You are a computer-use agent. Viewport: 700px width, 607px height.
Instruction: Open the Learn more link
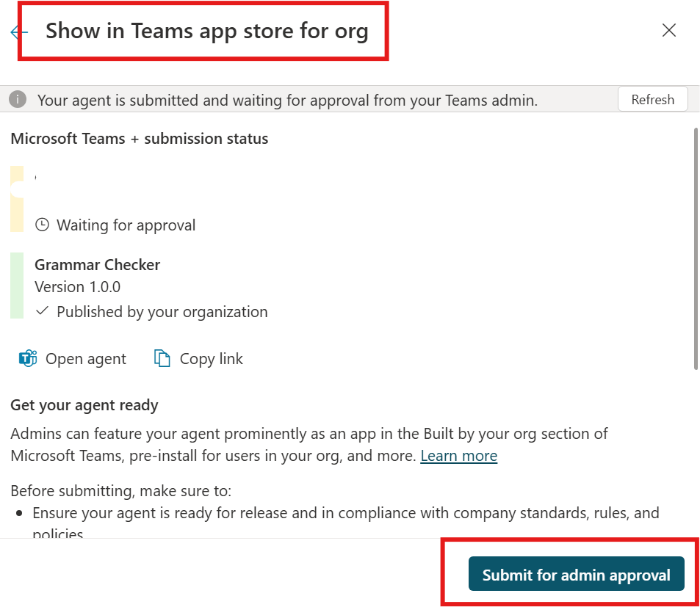point(458,456)
